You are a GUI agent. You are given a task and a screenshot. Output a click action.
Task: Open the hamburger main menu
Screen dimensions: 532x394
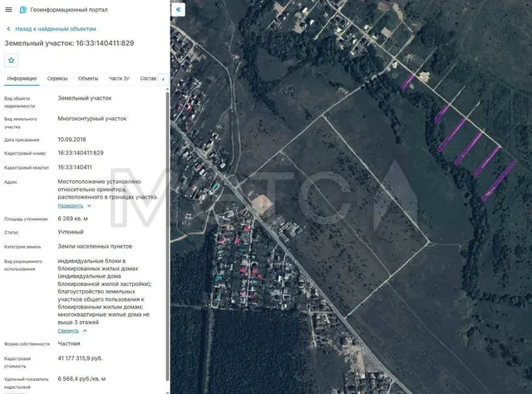click(8, 9)
